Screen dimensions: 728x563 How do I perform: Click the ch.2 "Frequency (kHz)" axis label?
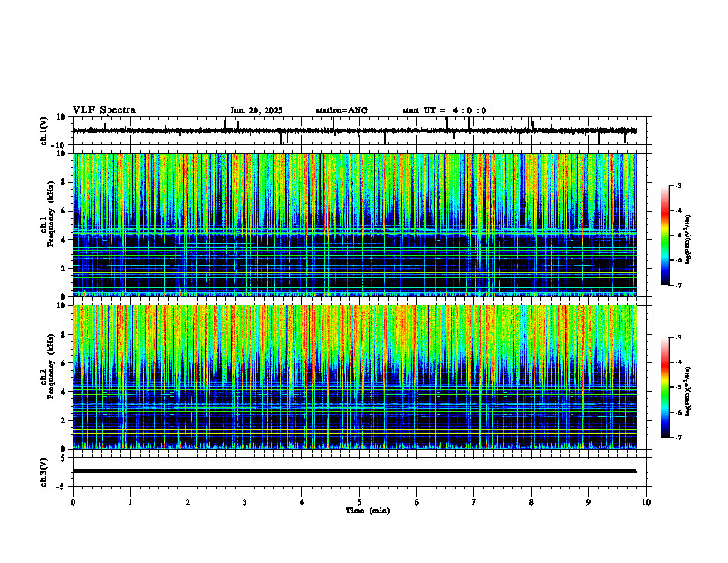[51, 367]
